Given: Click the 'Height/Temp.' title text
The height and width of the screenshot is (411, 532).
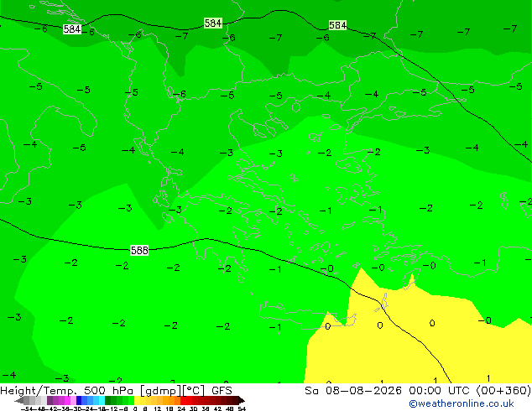Looking at the screenshot, I should click(x=39, y=391).
